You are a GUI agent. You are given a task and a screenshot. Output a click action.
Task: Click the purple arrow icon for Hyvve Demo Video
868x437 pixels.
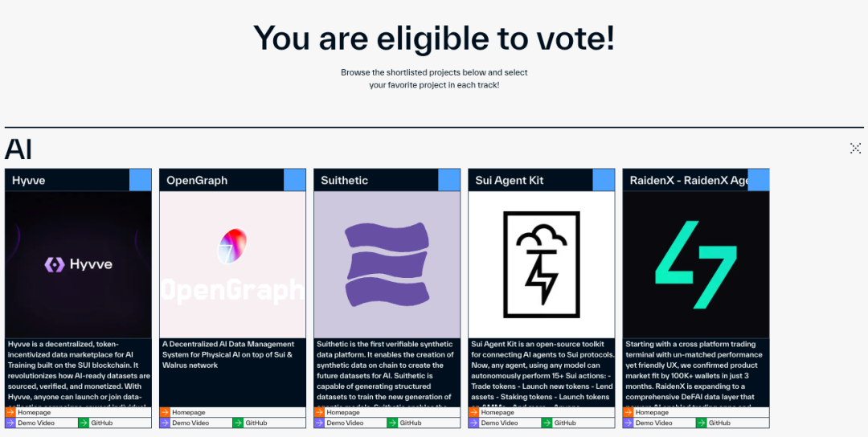10,423
